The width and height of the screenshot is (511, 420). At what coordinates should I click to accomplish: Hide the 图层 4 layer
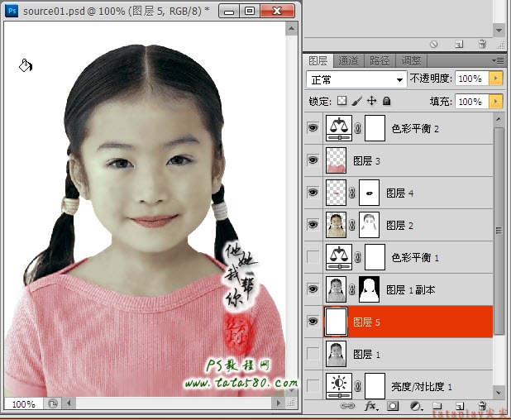pos(313,193)
